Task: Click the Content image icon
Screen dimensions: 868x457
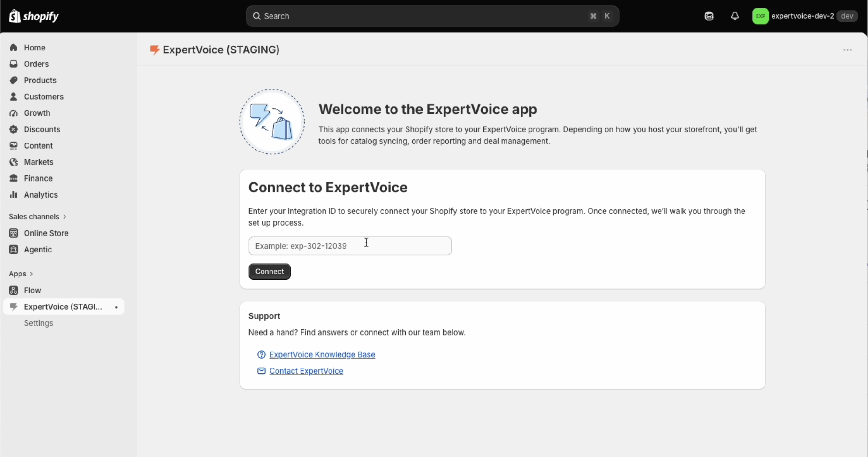Action: click(13, 146)
